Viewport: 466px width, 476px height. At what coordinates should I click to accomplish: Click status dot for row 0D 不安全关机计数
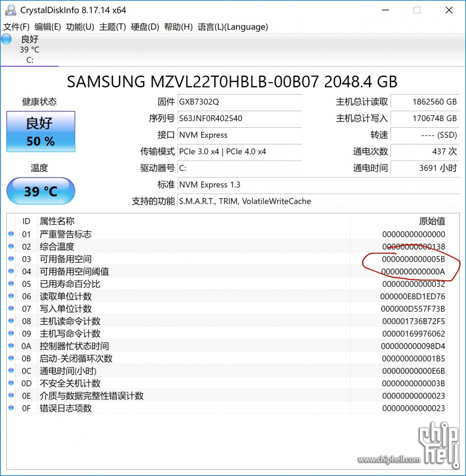point(11,383)
